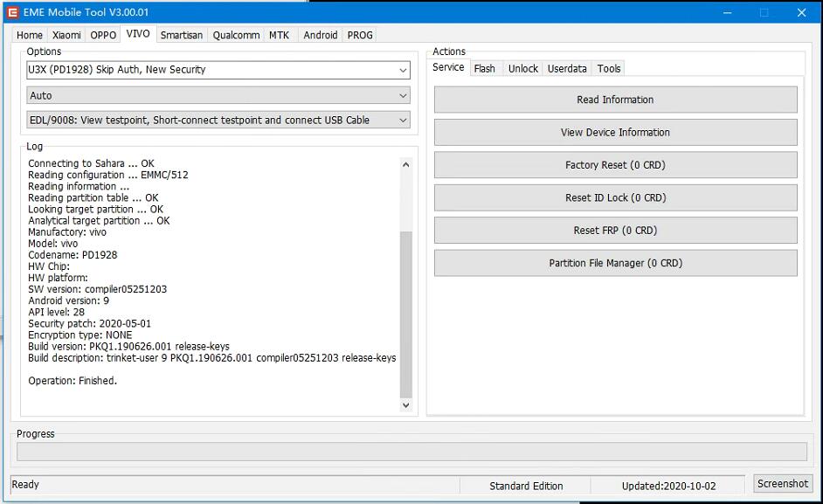Click the Read Information button

click(x=616, y=100)
